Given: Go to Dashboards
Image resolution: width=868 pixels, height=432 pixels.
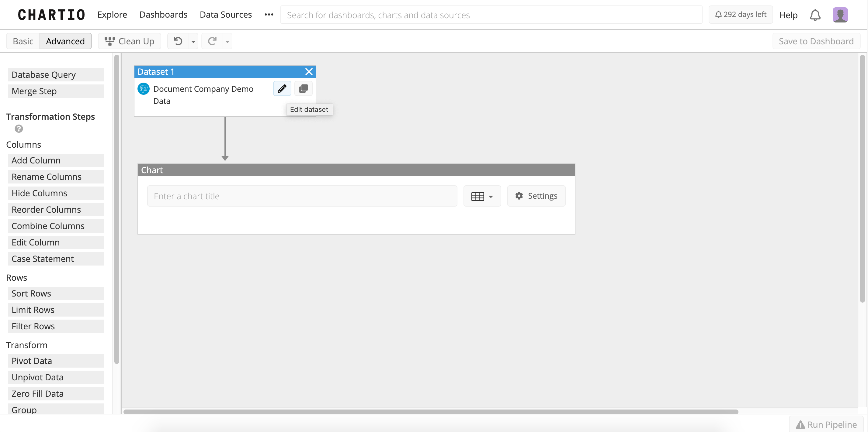Looking at the screenshot, I should (163, 15).
